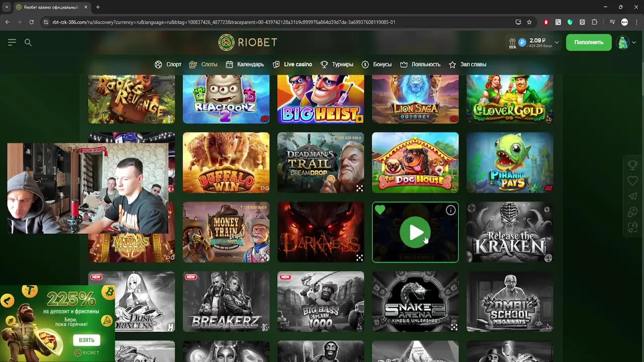Open the Piranha Pays slot

pyautogui.click(x=510, y=162)
